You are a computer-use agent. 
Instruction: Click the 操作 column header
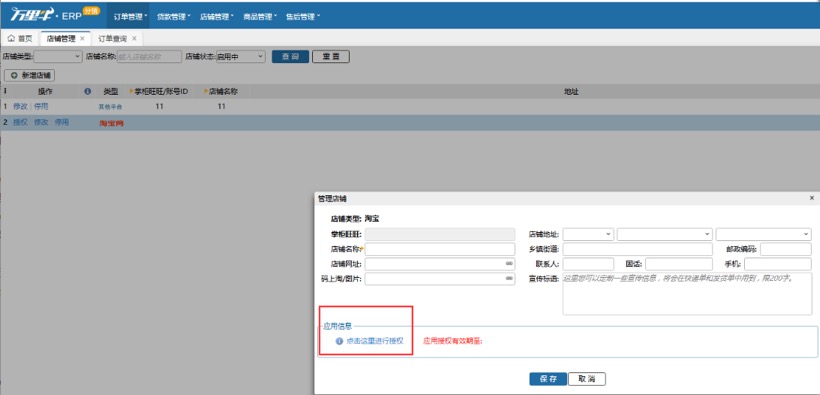45,92
